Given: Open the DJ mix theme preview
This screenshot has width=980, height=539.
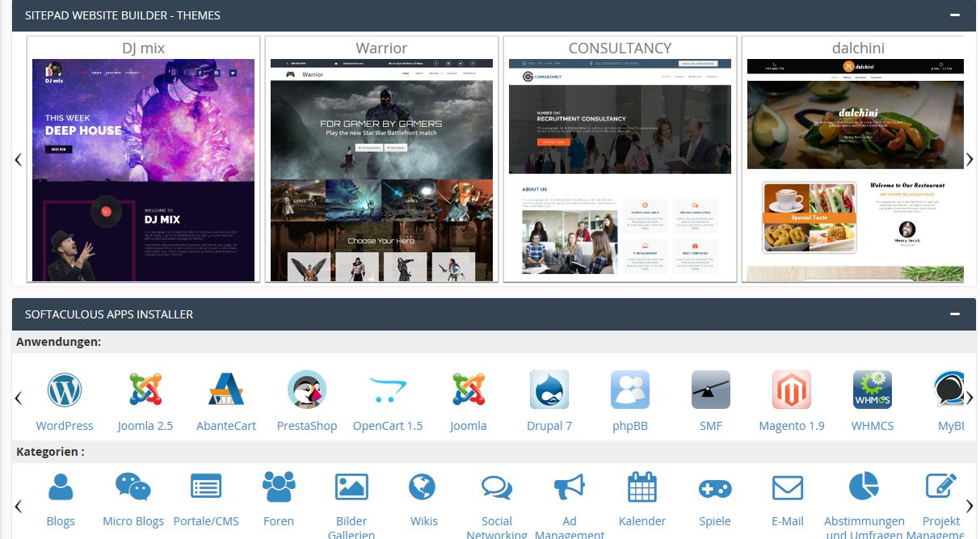Looking at the screenshot, I should (144, 171).
